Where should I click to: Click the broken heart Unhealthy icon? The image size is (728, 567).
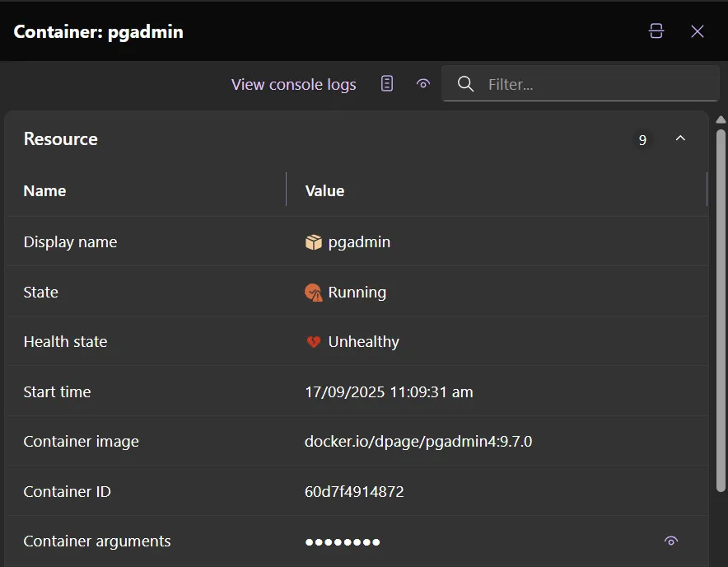[x=313, y=342]
